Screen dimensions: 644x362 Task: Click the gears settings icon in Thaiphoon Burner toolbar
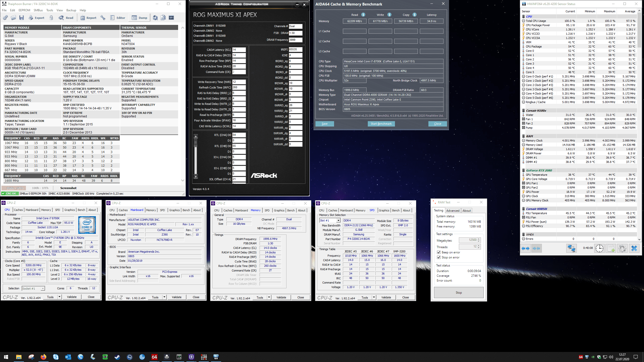tap(5, 18)
